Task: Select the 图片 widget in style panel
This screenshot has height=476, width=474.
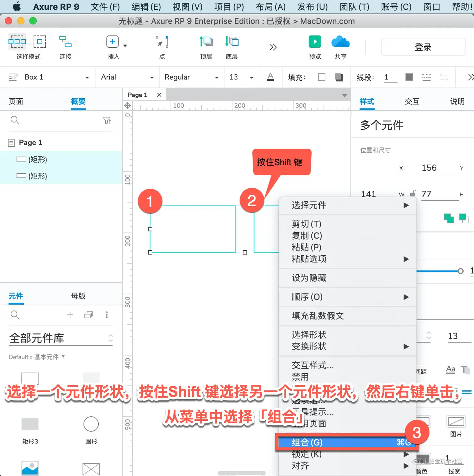Action: (x=456, y=421)
